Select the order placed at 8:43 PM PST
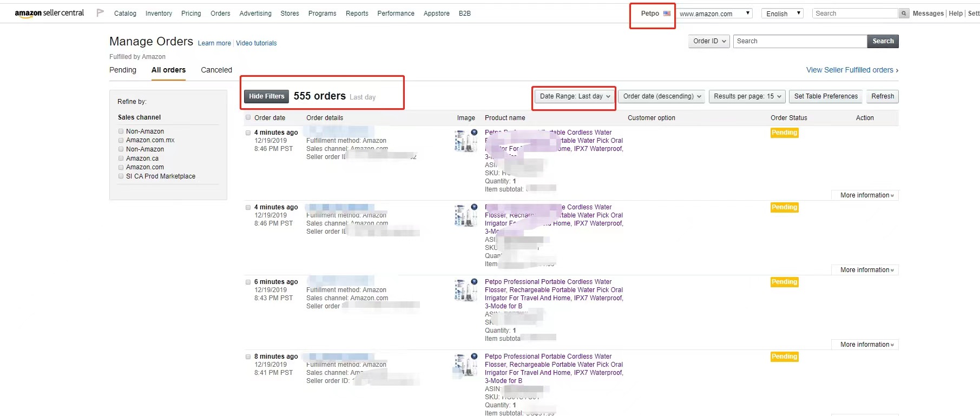The height and width of the screenshot is (416, 980). tap(248, 282)
